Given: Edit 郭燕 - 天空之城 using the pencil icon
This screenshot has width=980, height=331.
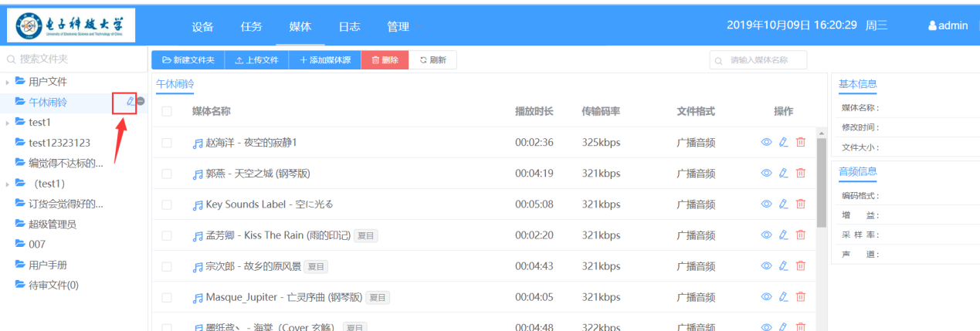Looking at the screenshot, I should click(x=783, y=173).
